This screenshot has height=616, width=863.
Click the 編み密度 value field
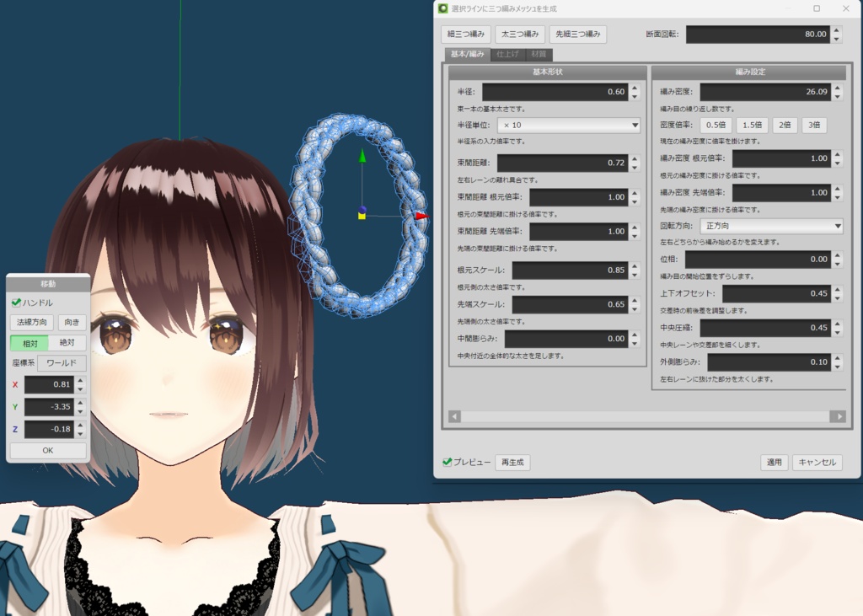coord(765,91)
